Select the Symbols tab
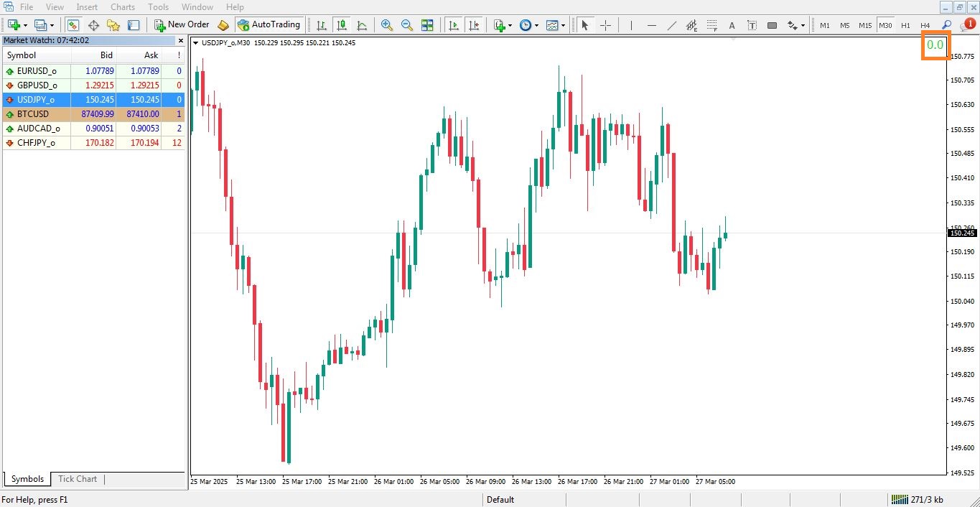980x507 pixels. (x=27, y=479)
